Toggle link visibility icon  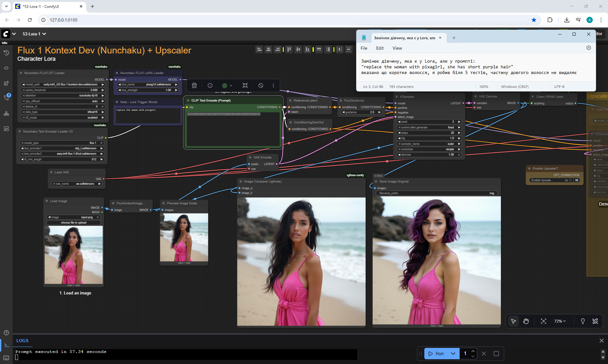tap(595, 321)
